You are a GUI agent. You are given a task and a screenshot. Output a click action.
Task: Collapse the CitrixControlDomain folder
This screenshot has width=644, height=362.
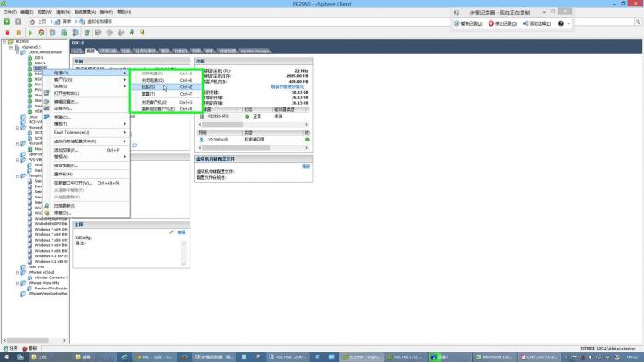click(x=17, y=52)
